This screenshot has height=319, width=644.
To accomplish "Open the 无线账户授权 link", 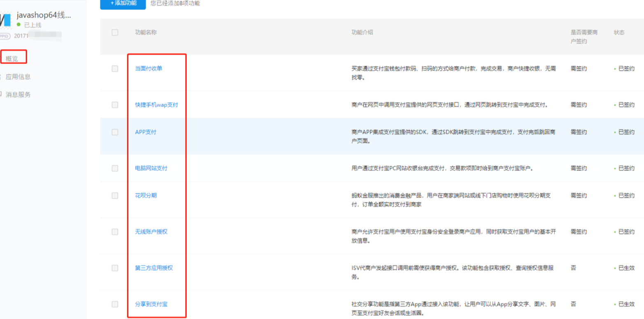I will coord(151,231).
